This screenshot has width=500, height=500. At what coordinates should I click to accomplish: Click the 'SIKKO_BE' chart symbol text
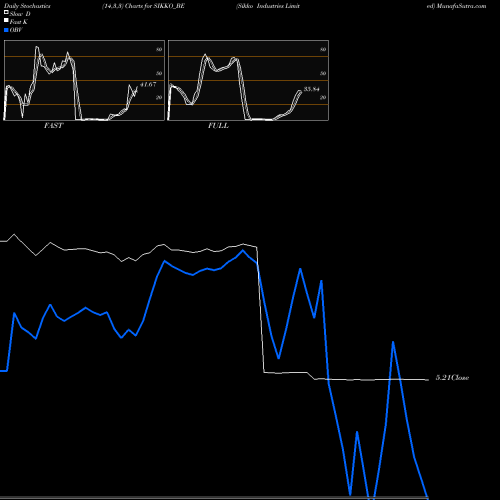pos(169,6)
